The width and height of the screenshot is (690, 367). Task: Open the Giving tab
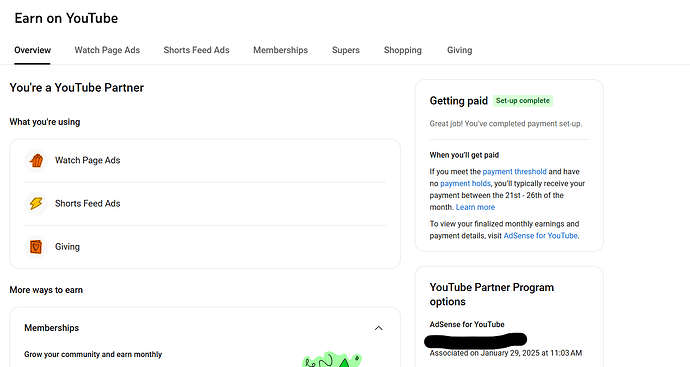(459, 50)
